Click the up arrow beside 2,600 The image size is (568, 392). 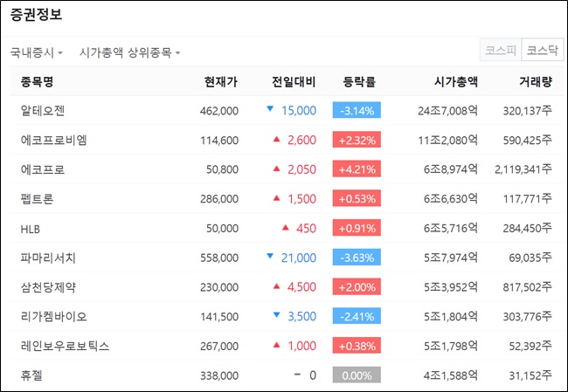(277, 139)
